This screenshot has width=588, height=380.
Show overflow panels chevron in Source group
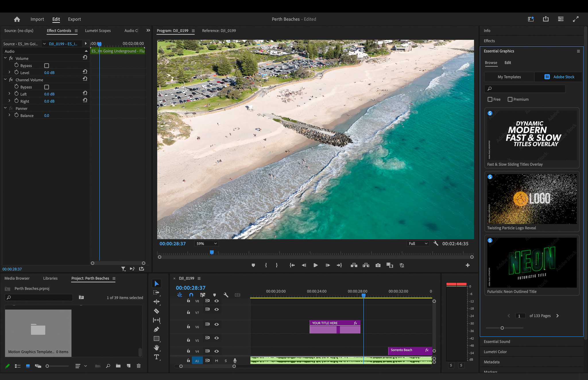(148, 30)
